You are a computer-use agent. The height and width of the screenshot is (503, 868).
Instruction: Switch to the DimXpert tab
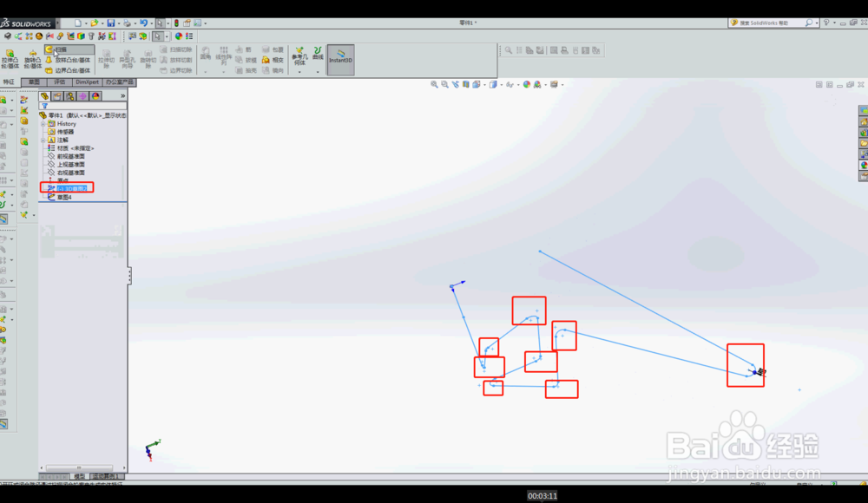[87, 82]
